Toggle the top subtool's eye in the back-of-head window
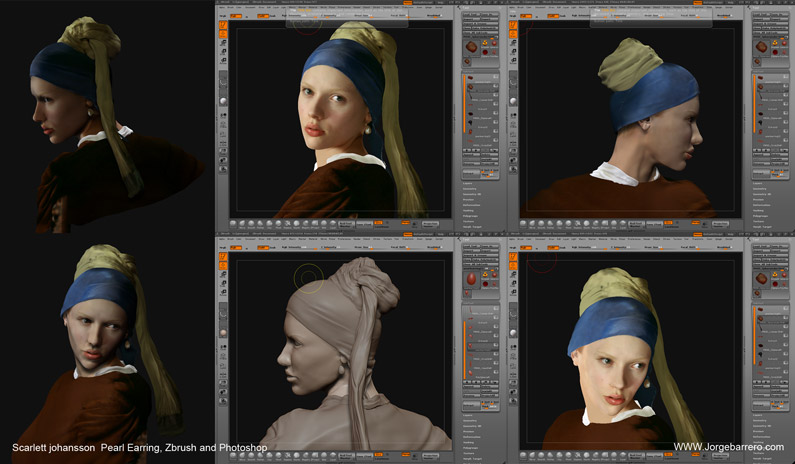Viewport: 795px width, 464px height. 786,77
